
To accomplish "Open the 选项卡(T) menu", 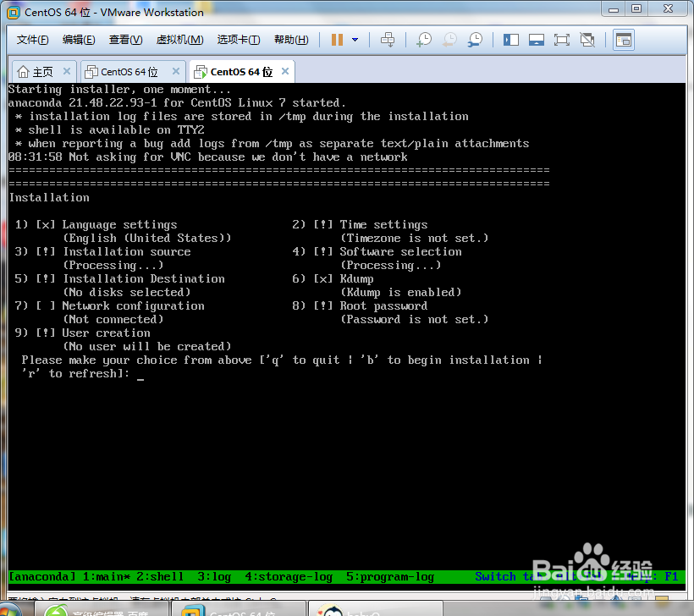I will pyautogui.click(x=239, y=40).
